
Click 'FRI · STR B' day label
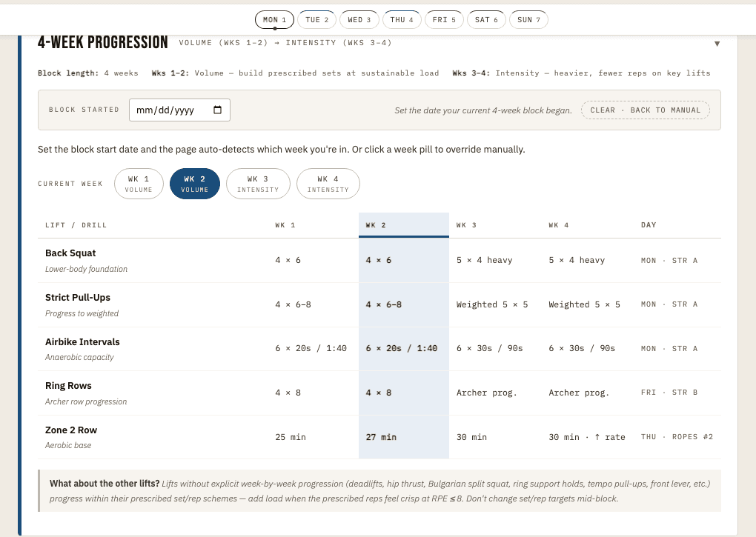669,393
